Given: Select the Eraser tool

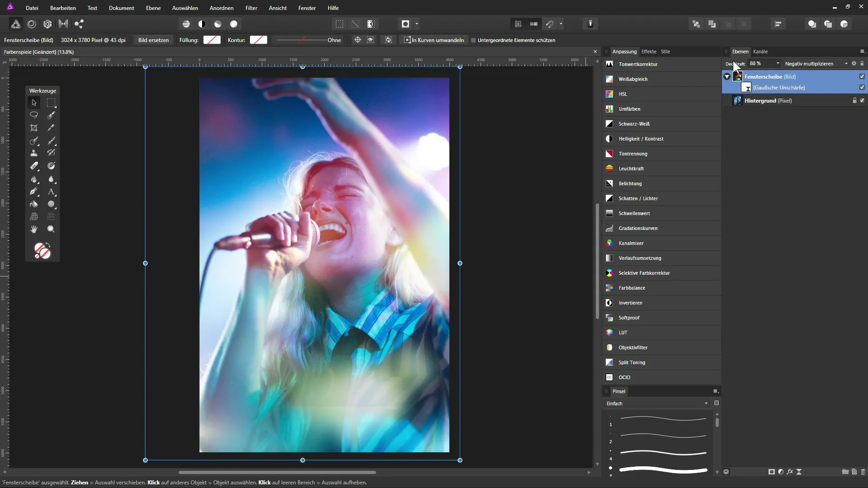Looking at the screenshot, I should (34, 166).
